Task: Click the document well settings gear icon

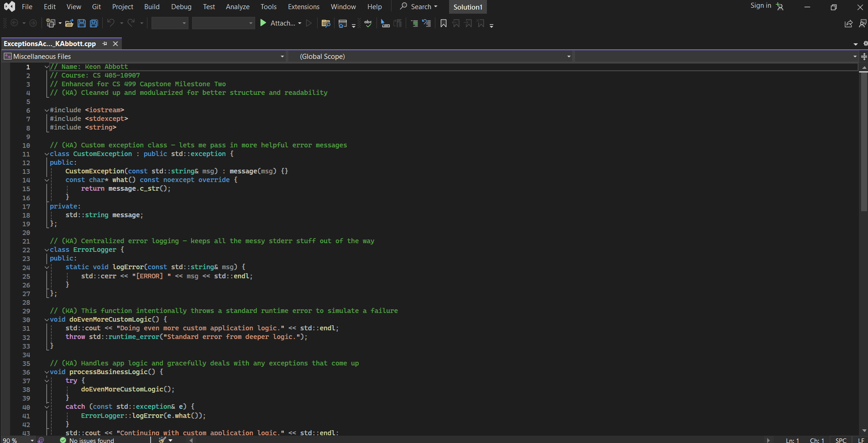Action: (x=865, y=44)
